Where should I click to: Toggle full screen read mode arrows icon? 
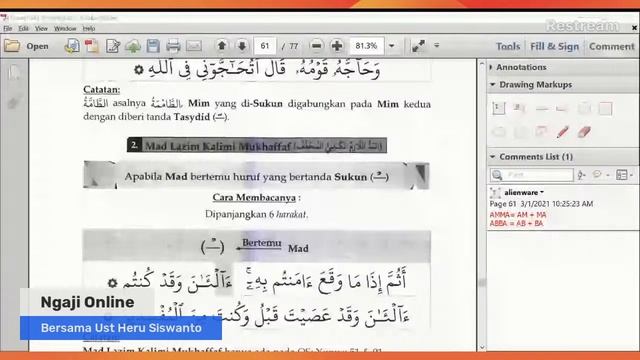(x=418, y=46)
